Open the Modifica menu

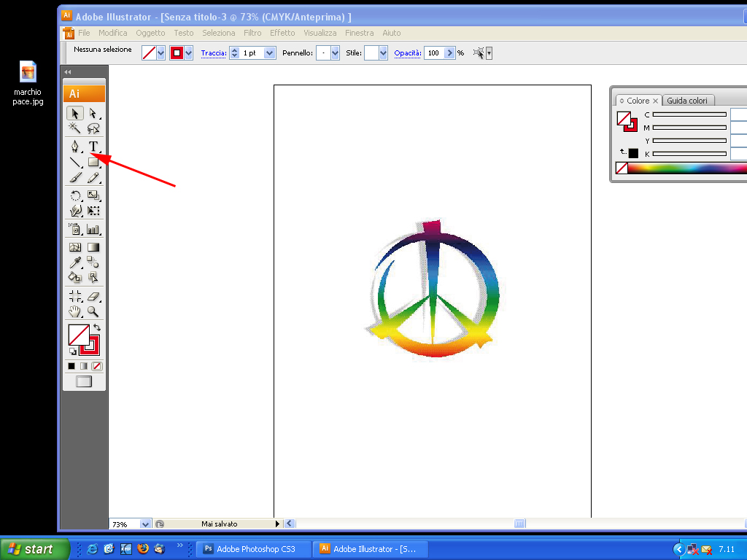pyautogui.click(x=113, y=33)
